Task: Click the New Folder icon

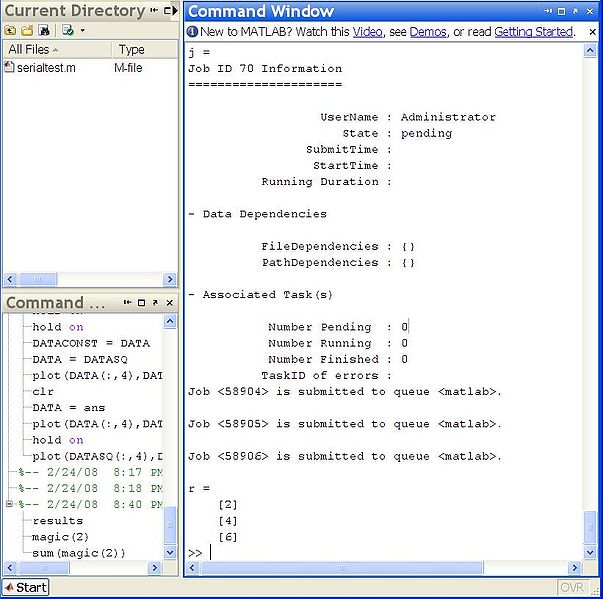Action: tap(27, 30)
